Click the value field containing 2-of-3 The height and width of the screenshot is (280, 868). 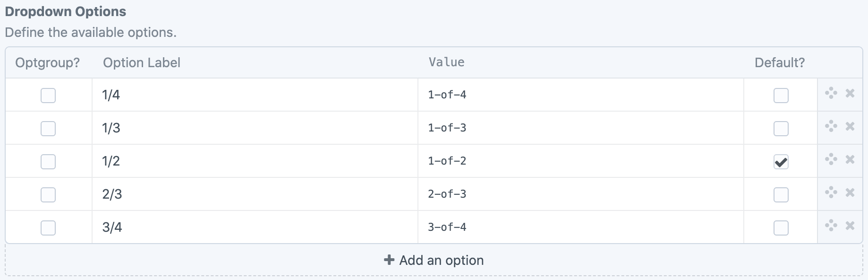click(580, 194)
